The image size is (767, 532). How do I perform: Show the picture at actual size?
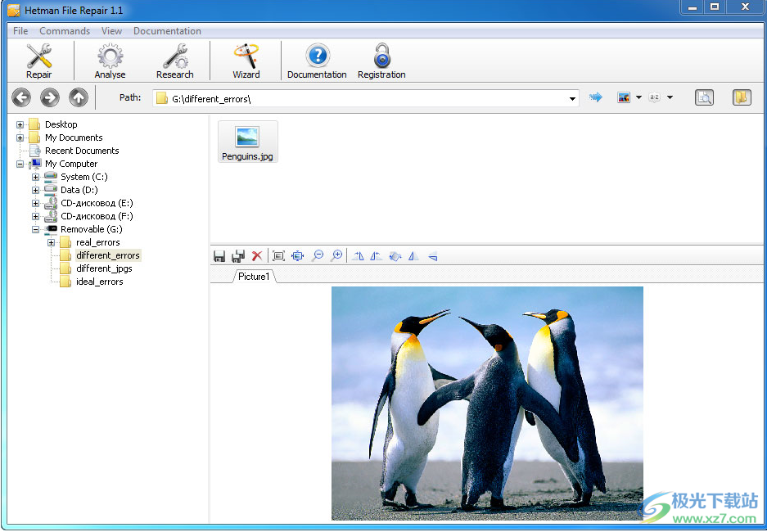pos(279,255)
